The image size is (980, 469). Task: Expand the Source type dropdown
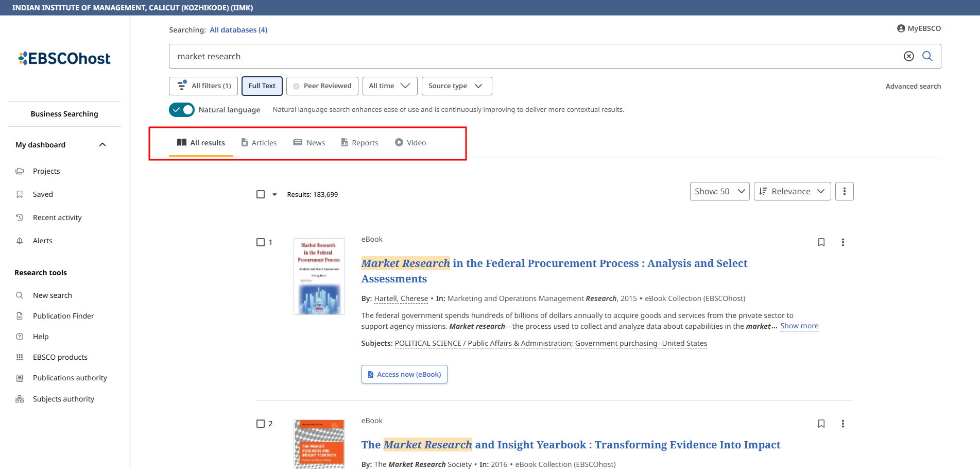pos(456,86)
